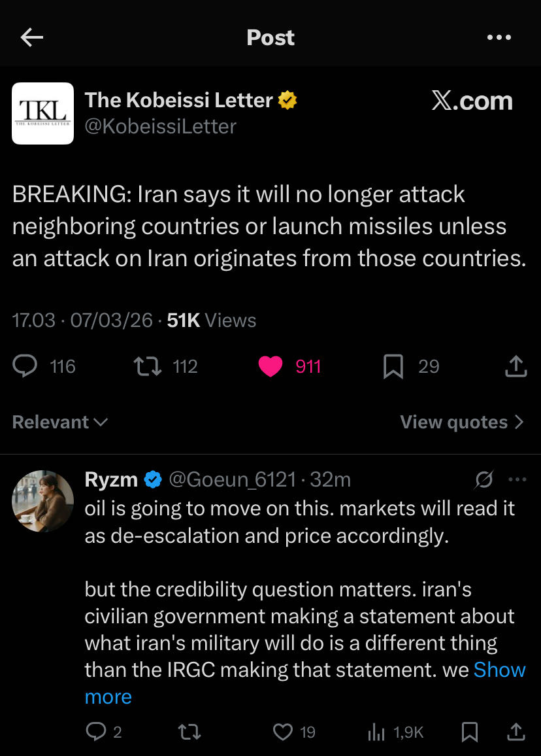
Task: Share The Kobeissi Letter post
Action: (516, 366)
